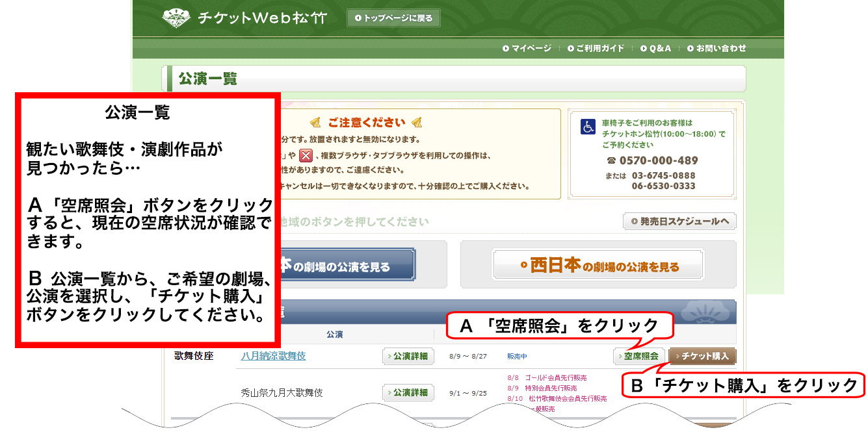Click the 8/9 ～ 8/27 date range
This screenshot has width=868, height=443.
click(468, 356)
